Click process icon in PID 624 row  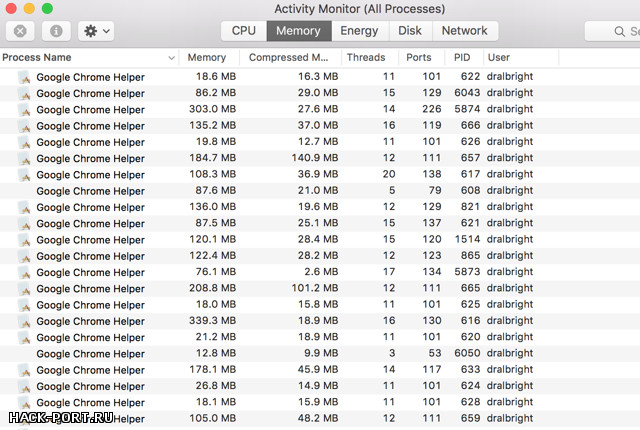[24, 386]
